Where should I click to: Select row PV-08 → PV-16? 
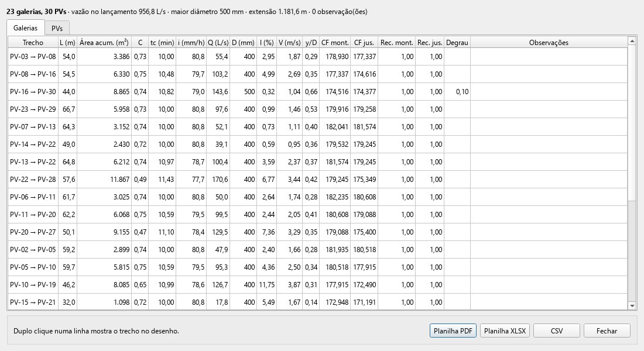point(317,74)
